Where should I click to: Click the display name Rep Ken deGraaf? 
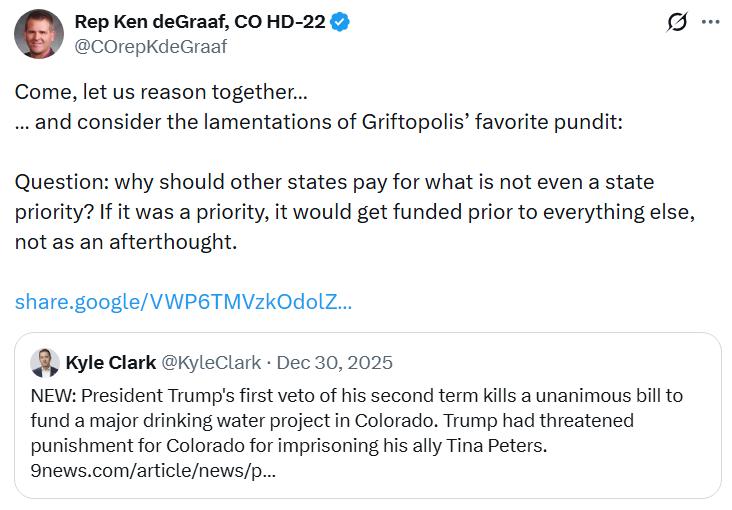[200, 22]
